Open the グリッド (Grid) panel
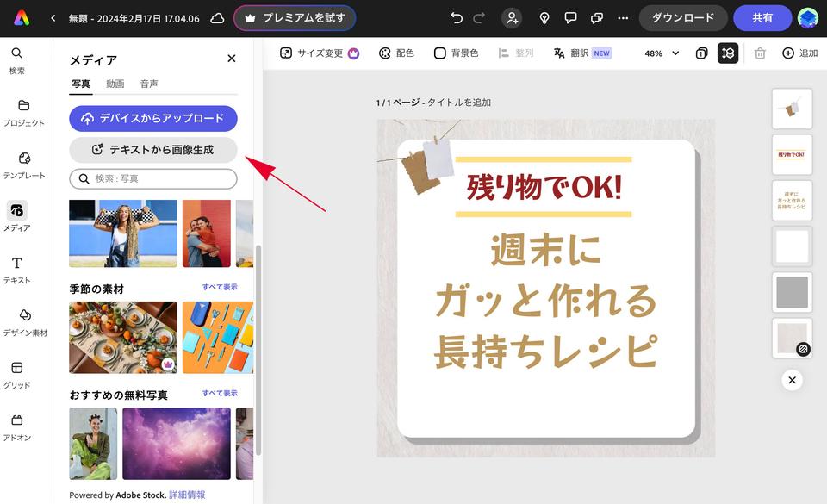The image size is (827, 504). tap(17, 374)
